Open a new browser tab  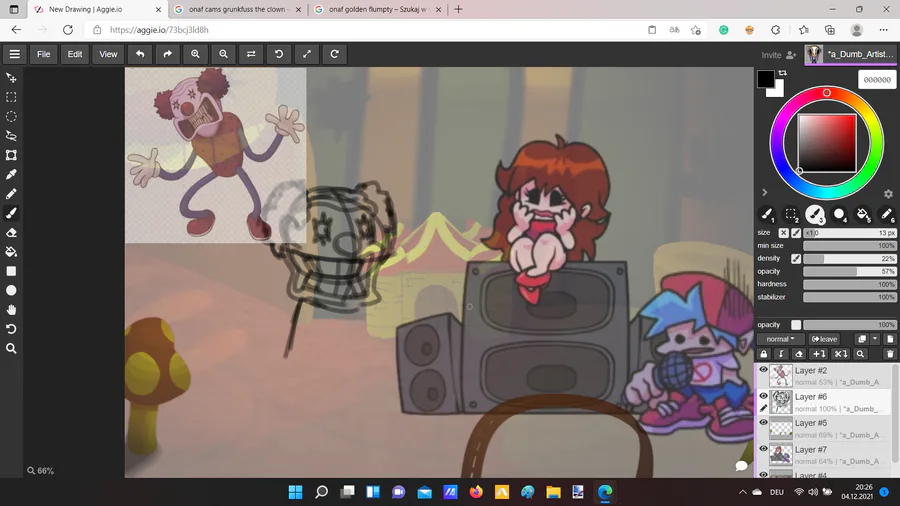[458, 9]
